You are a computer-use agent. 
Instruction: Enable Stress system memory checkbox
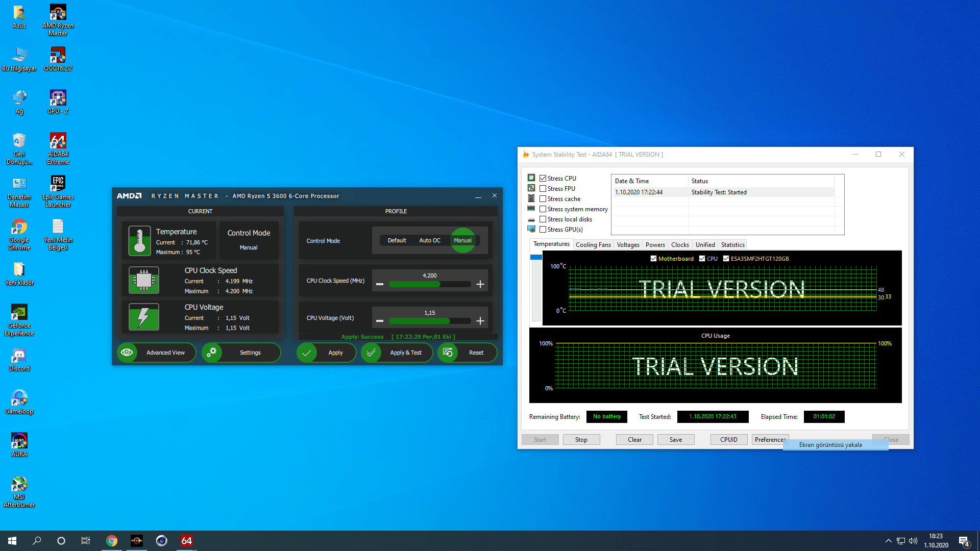(x=543, y=209)
